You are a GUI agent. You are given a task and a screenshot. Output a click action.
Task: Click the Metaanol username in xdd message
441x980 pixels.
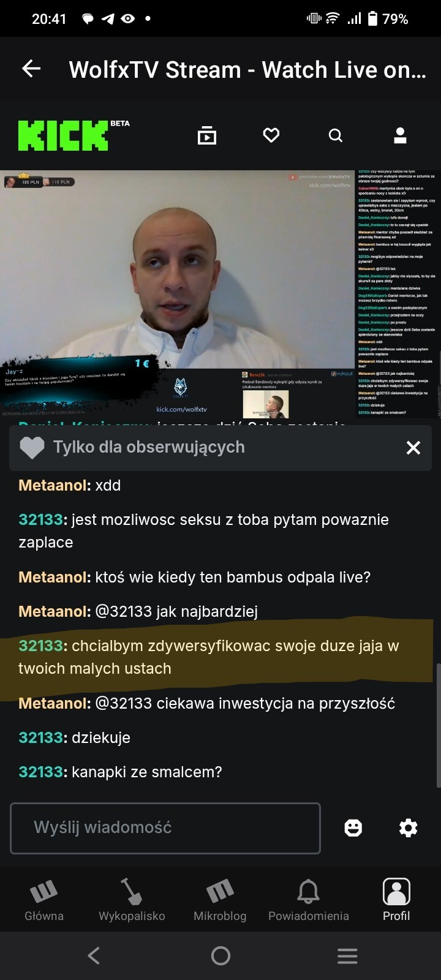click(55, 485)
